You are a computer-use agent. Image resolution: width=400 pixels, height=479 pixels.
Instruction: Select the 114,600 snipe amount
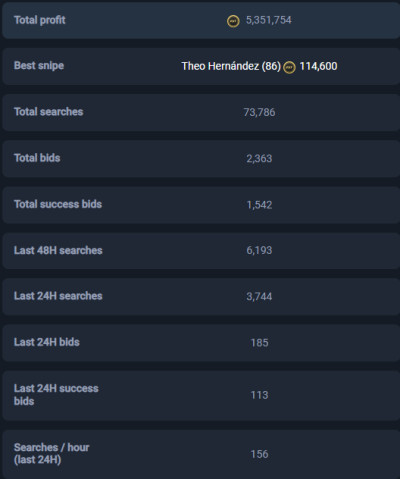[x=318, y=66]
